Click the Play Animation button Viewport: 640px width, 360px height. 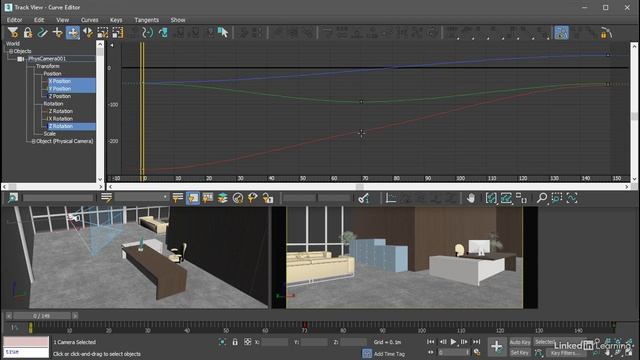point(453,342)
